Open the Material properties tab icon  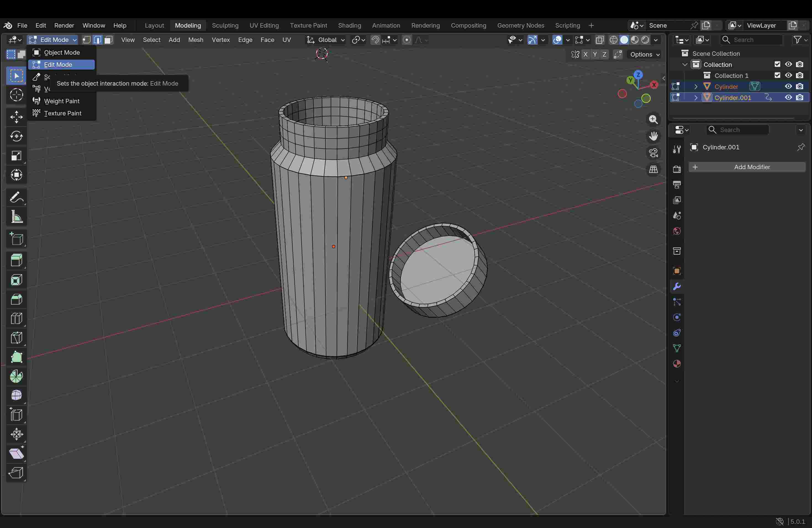pos(677,364)
